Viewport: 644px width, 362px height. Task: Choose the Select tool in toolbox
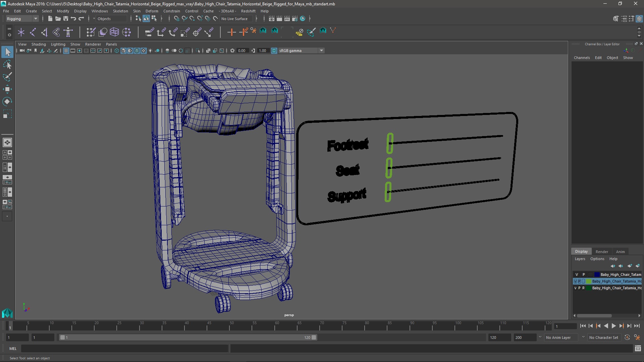[x=7, y=52]
